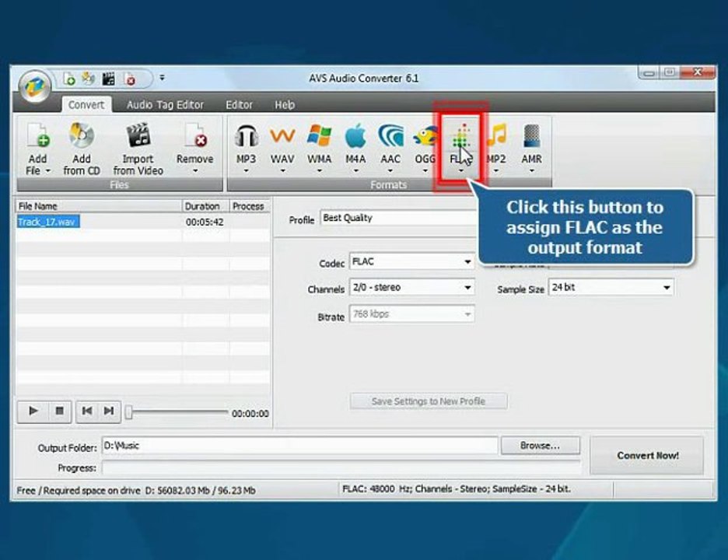Select AAC output format

point(390,149)
